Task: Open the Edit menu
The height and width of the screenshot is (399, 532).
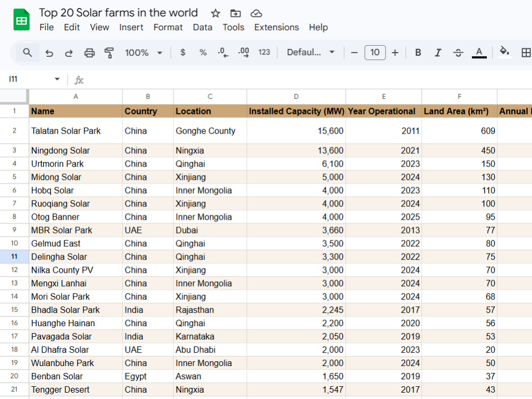Action: 72,28
